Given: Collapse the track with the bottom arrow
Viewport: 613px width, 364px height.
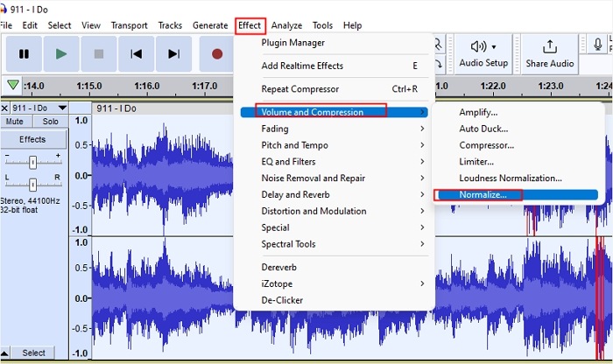Looking at the screenshot, I should coord(4,353).
